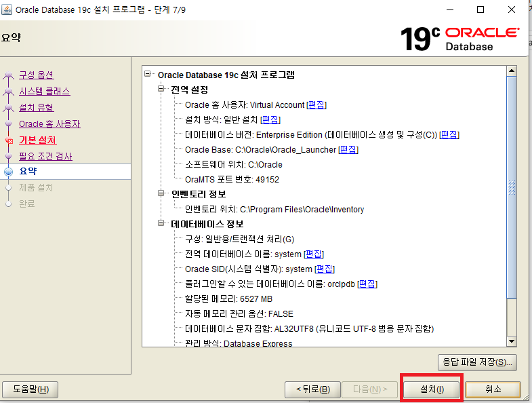
Task: Click the summary scrollbar up arrow
Action: 512,71
